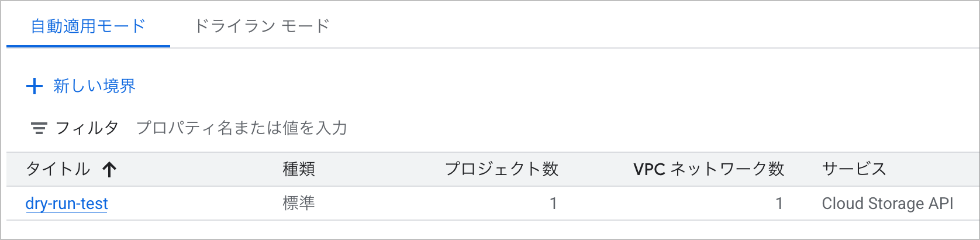Click the 標準 type cell
This screenshot has height=240, width=980.
coord(299,204)
